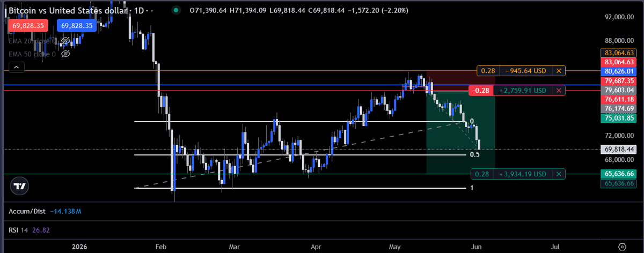Cancel the green +3,934.19 USD take profit order
The image size is (644, 253).
point(559,174)
